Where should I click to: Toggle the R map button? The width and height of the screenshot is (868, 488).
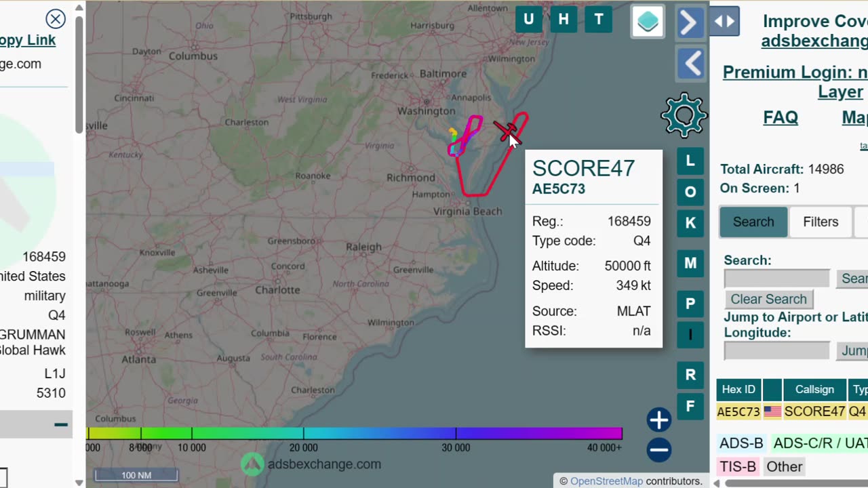[690, 375]
